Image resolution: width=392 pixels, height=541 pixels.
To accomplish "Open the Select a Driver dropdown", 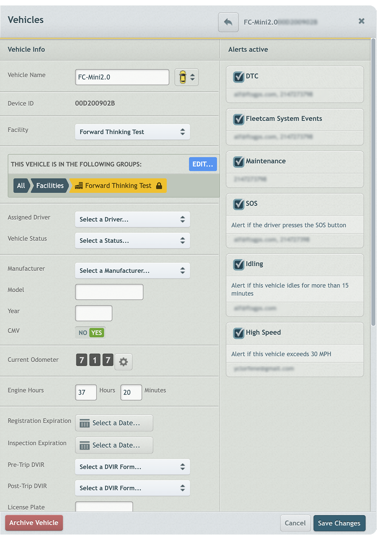I will pos(132,219).
